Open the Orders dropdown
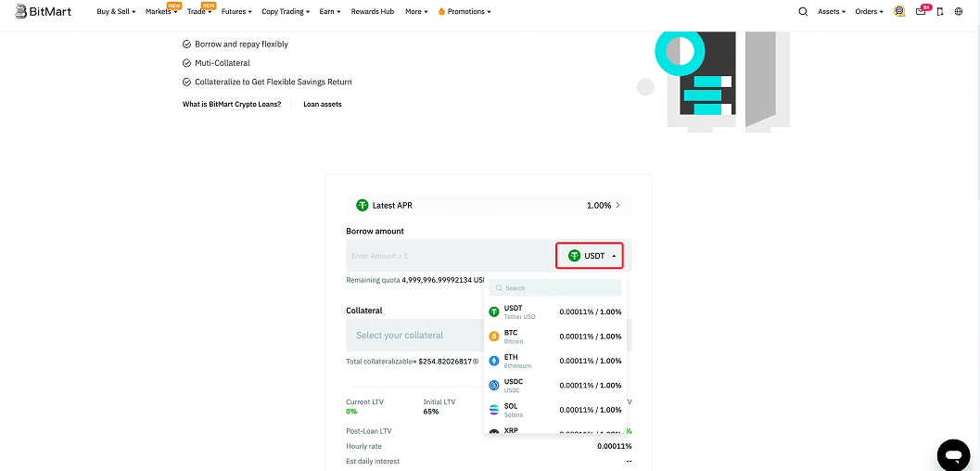980x471 pixels. click(869, 11)
